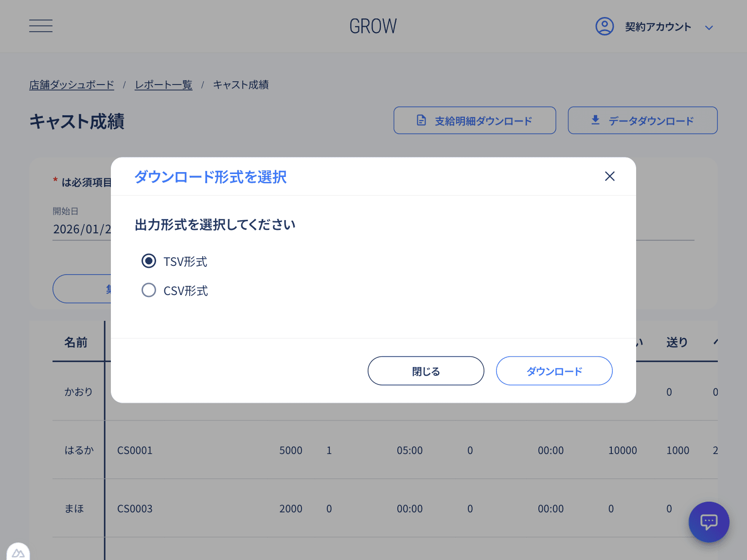
Task: Click the ダウンロード button
Action: pos(554,370)
